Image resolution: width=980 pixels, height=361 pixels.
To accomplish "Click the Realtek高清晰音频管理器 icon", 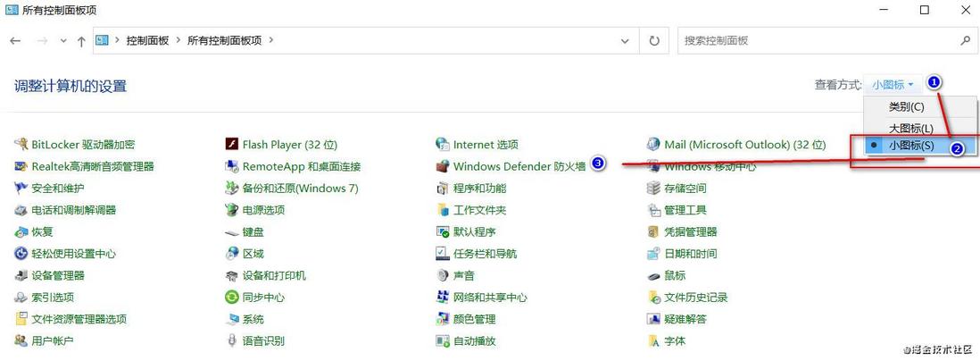I will click(x=21, y=166).
